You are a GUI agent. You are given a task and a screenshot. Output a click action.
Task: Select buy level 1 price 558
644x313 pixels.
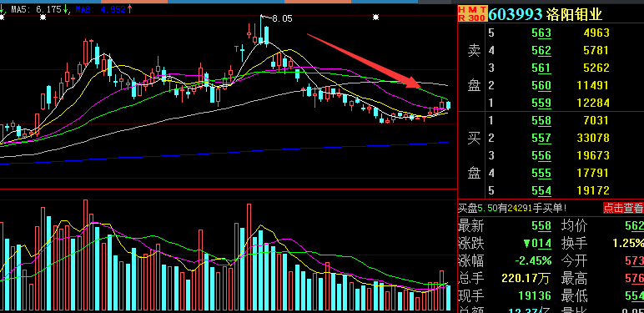(x=541, y=120)
